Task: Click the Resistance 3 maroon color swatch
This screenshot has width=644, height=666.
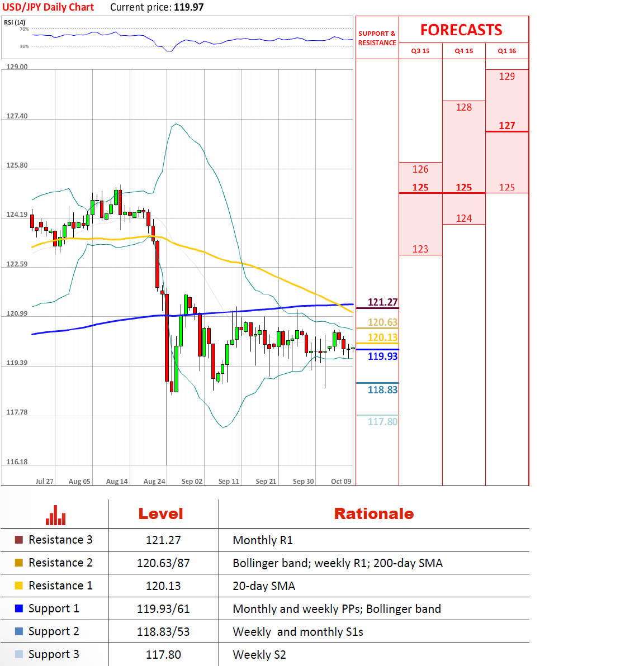Action: 18,540
